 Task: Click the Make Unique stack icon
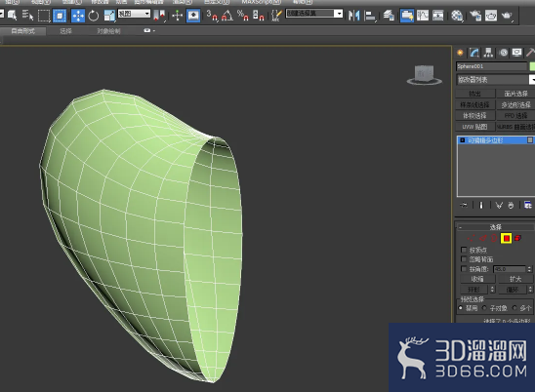(499, 205)
